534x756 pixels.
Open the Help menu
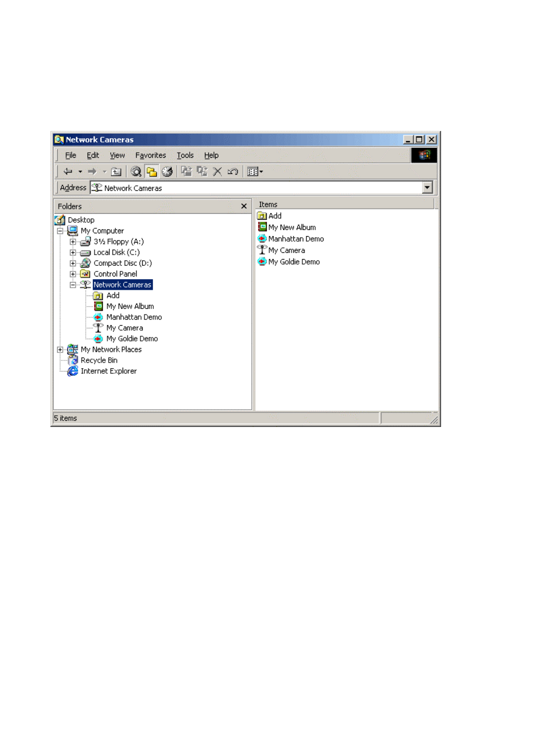211,156
